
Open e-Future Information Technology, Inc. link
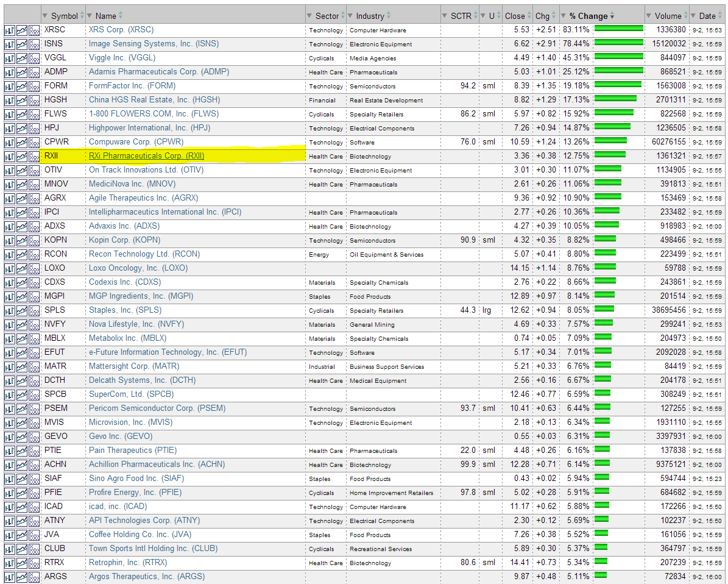click(x=168, y=352)
